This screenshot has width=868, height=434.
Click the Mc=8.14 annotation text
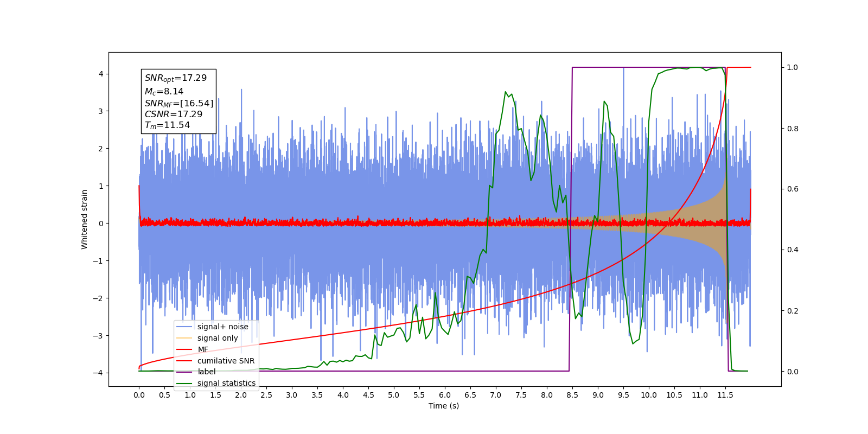click(x=164, y=92)
